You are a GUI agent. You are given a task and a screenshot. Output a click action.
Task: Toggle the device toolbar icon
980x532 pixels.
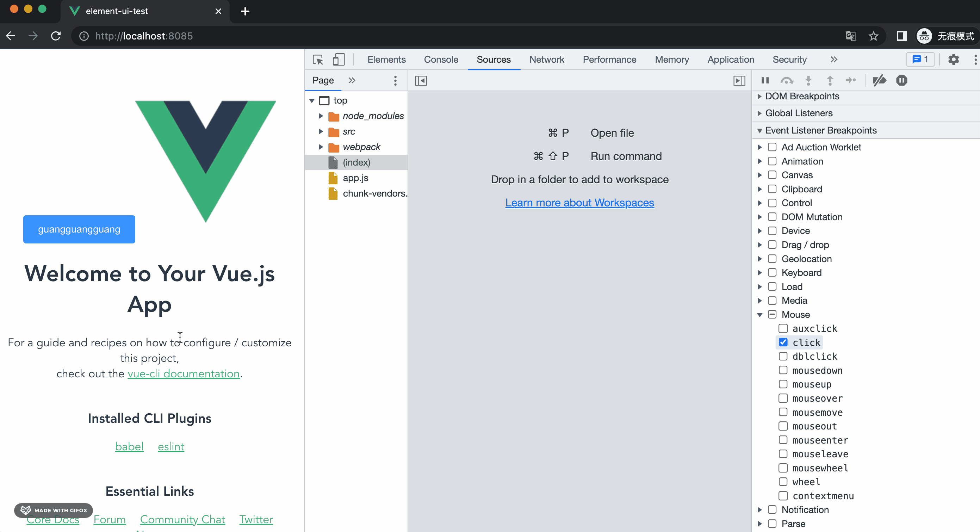coord(338,60)
